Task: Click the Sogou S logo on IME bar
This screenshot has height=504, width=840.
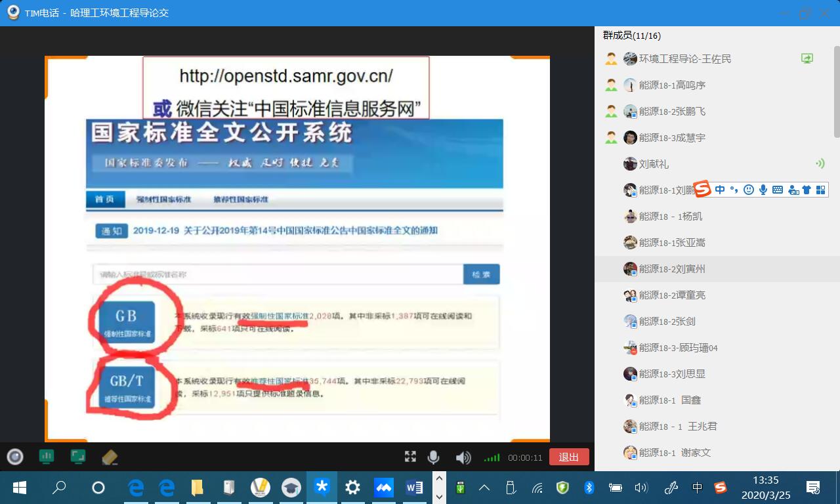Action: click(703, 190)
